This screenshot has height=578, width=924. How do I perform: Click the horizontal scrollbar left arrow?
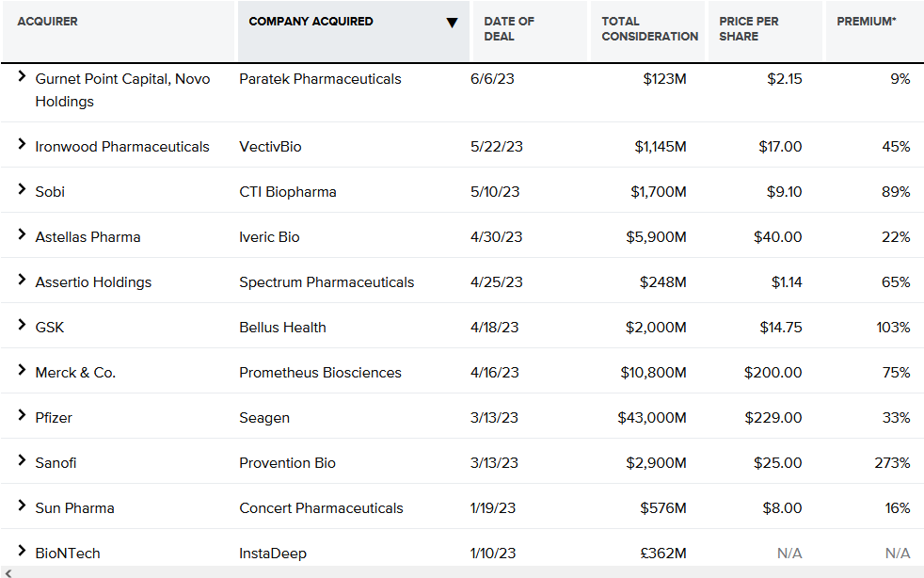tap(8, 572)
